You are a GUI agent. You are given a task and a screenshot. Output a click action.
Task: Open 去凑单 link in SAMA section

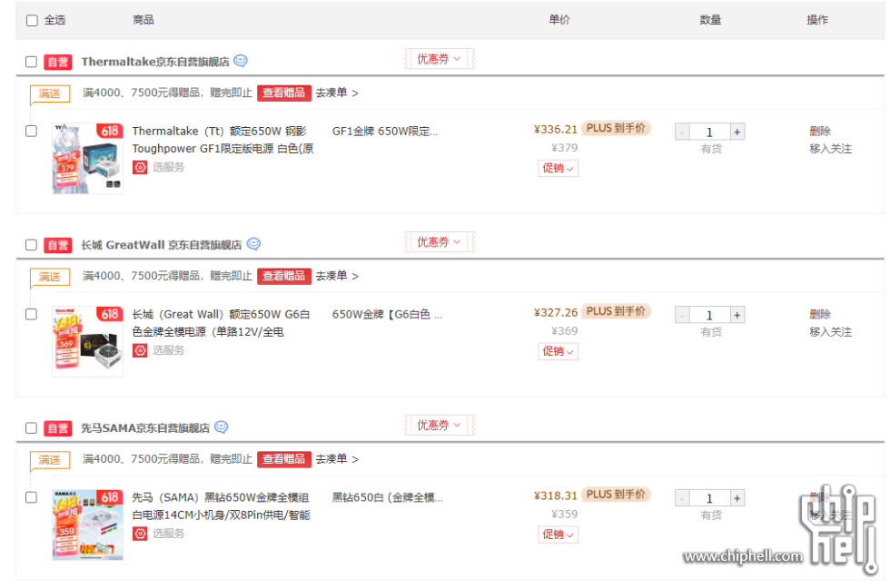[337, 459]
